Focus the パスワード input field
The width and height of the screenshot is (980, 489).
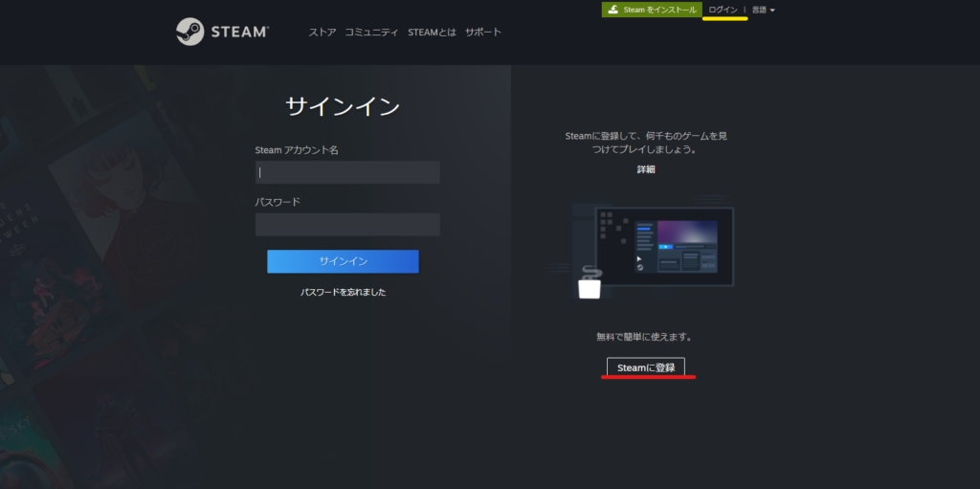pyautogui.click(x=347, y=224)
